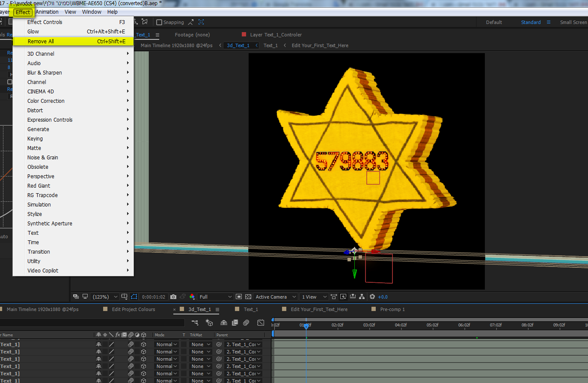This screenshot has width=588, height=383.
Task: Switch to the Small Screen workspace
Action: pyautogui.click(x=573, y=22)
